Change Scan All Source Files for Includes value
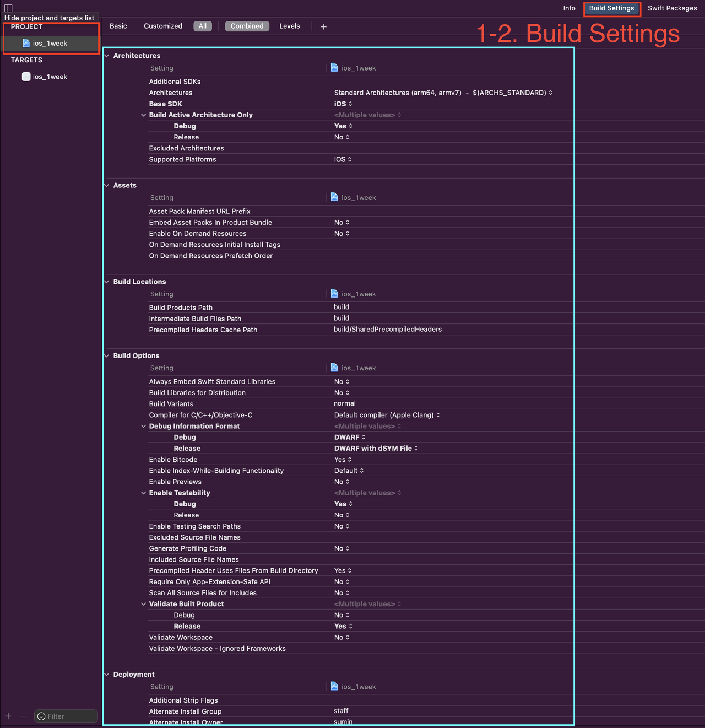This screenshot has height=728, width=705. [341, 593]
